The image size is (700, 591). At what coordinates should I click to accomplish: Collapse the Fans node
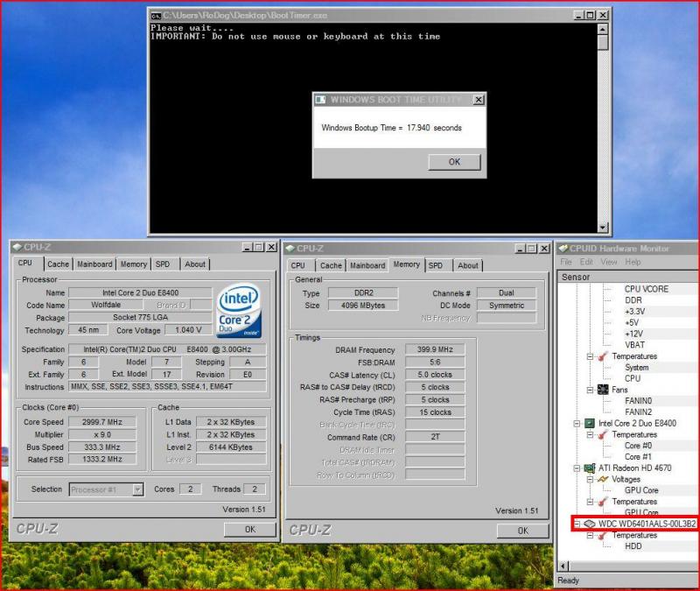pos(590,390)
